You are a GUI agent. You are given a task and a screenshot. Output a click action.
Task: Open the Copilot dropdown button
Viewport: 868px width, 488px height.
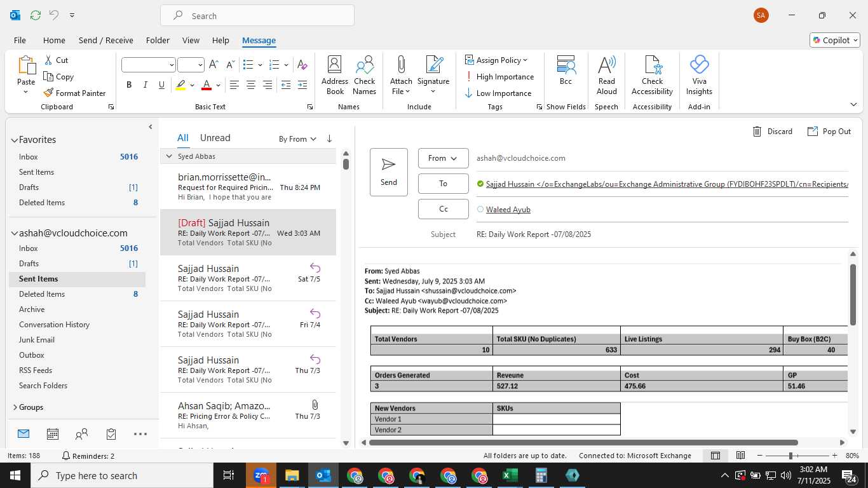[835, 40]
